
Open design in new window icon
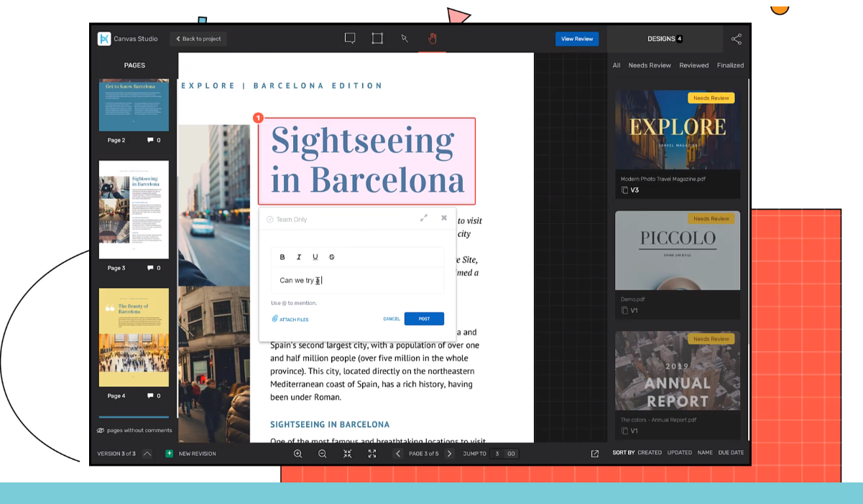(x=594, y=454)
